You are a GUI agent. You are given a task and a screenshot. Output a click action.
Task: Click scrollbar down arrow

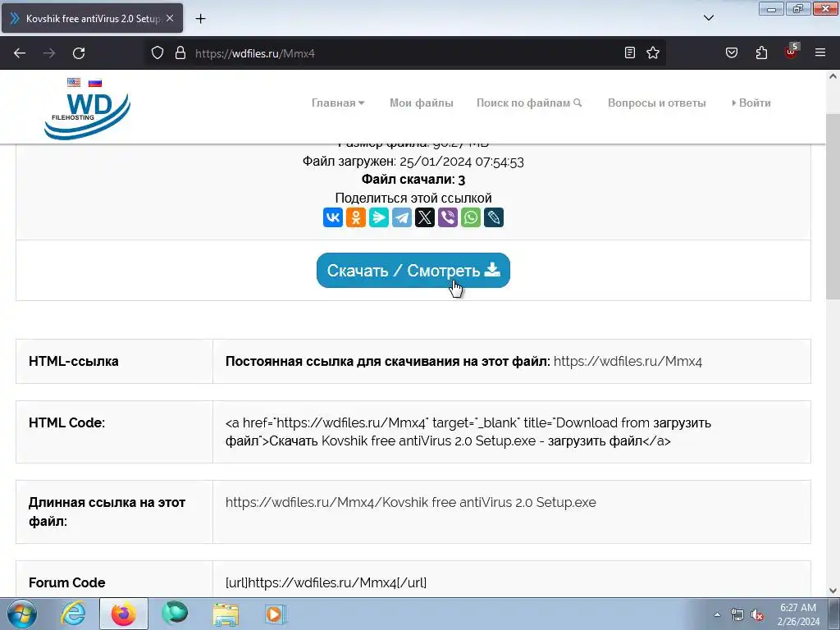[833, 591]
